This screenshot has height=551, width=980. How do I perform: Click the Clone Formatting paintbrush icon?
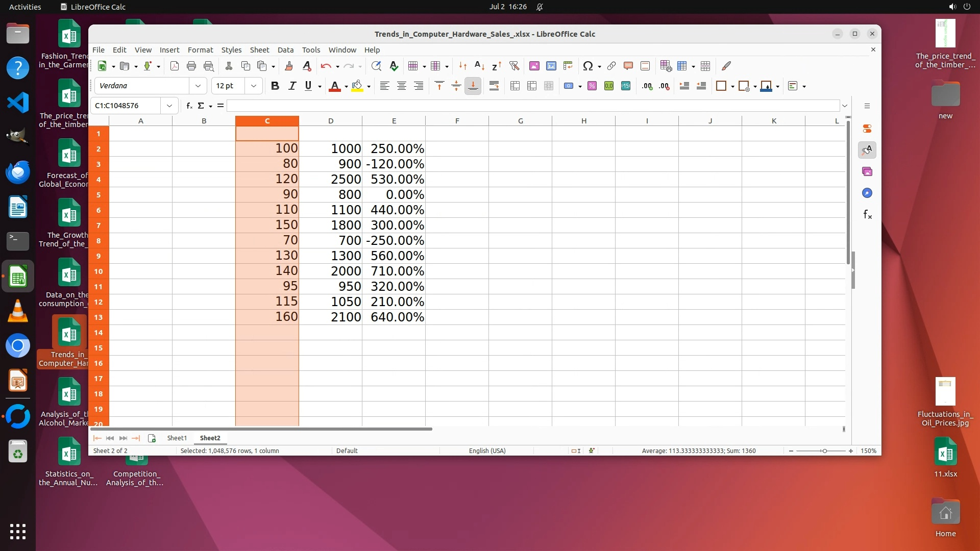pos(288,66)
